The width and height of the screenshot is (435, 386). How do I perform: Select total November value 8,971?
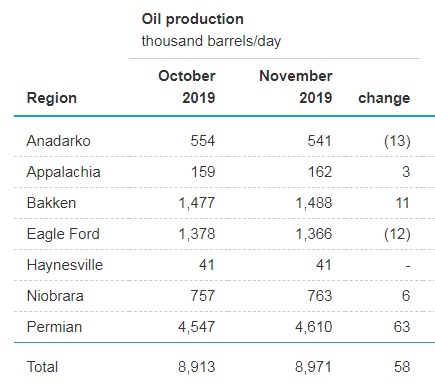coord(313,367)
